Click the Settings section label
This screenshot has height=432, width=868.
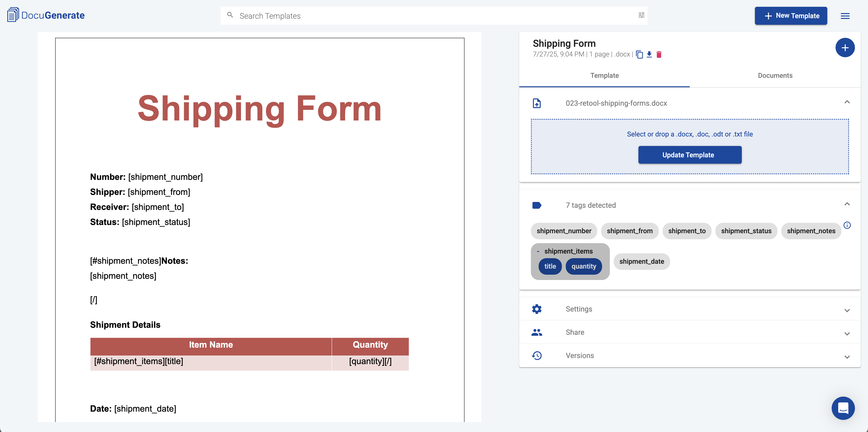tap(579, 309)
